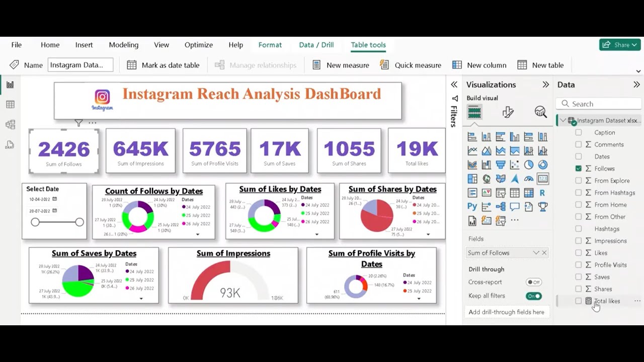The image size is (644, 362).
Task: Click the filter icon above Follows card
Action: pyautogui.click(x=78, y=123)
